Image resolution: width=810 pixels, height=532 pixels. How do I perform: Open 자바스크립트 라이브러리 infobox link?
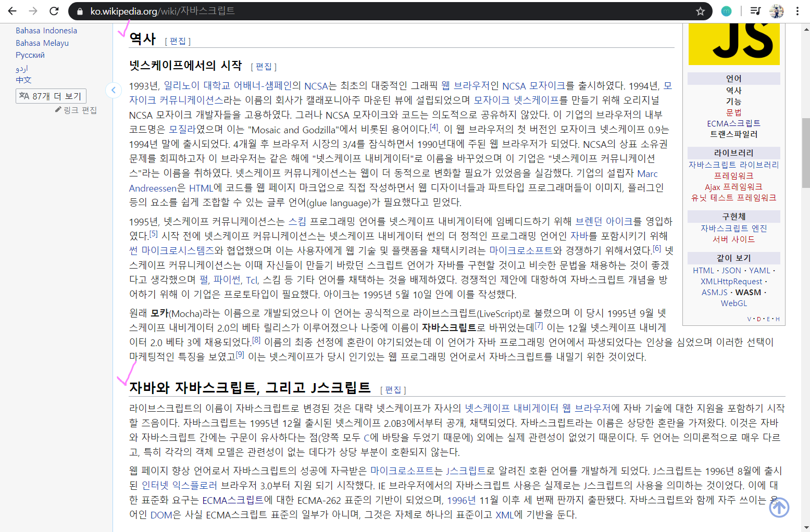[x=733, y=164]
